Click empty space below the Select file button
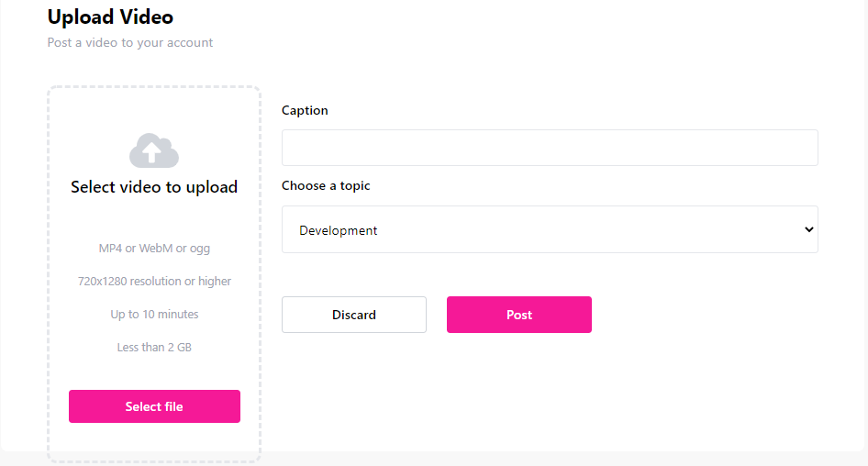868x466 pixels. [154, 440]
